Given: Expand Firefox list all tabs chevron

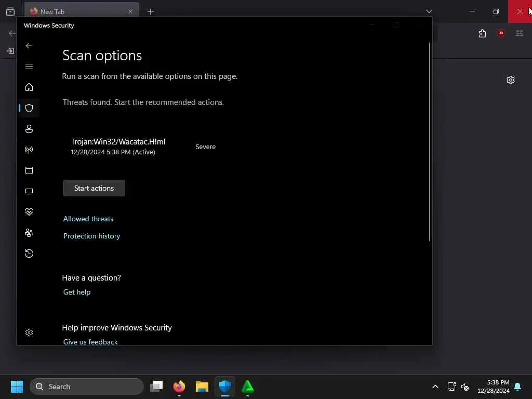Looking at the screenshot, I should pos(429,11).
